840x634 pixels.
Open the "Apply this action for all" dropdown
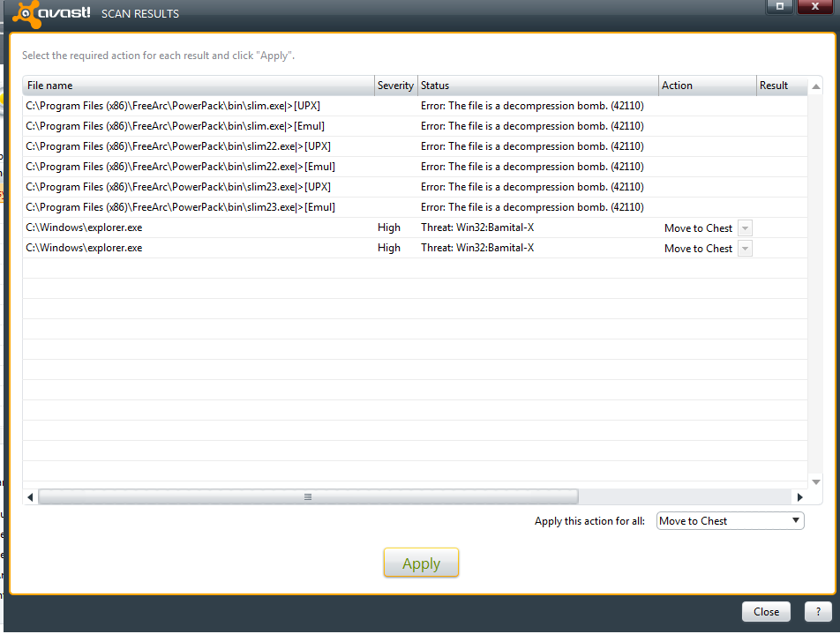pyautogui.click(x=731, y=521)
